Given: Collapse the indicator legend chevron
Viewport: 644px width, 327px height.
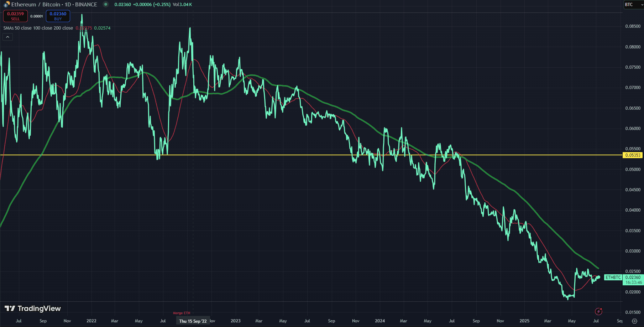Looking at the screenshot, I should pyautogui.click(x=7, y=37).
